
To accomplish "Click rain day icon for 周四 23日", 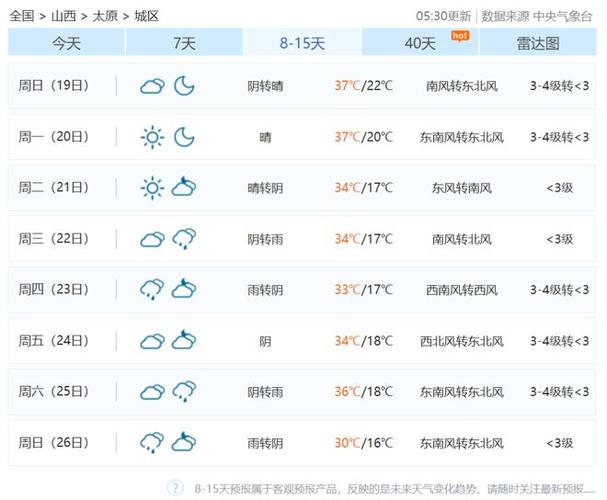I will (152, 289).
